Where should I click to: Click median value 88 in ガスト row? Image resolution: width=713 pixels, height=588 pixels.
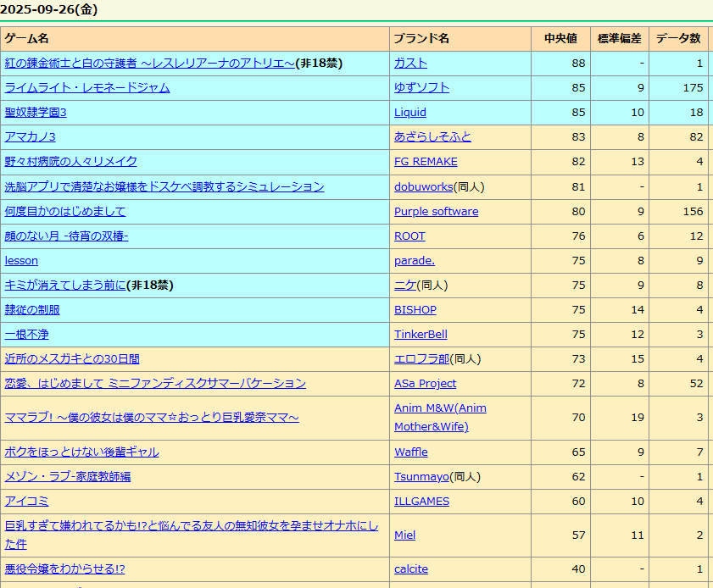(x=578, y=64)
